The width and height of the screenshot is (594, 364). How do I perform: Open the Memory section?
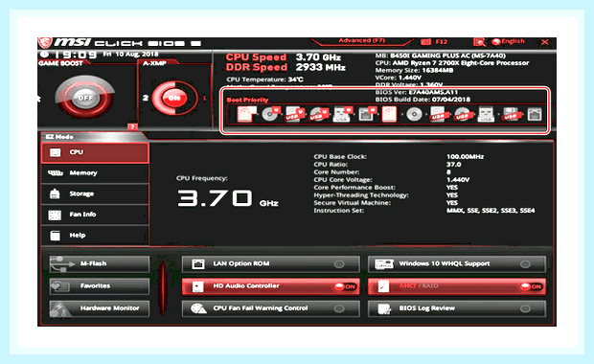[95, 173]
